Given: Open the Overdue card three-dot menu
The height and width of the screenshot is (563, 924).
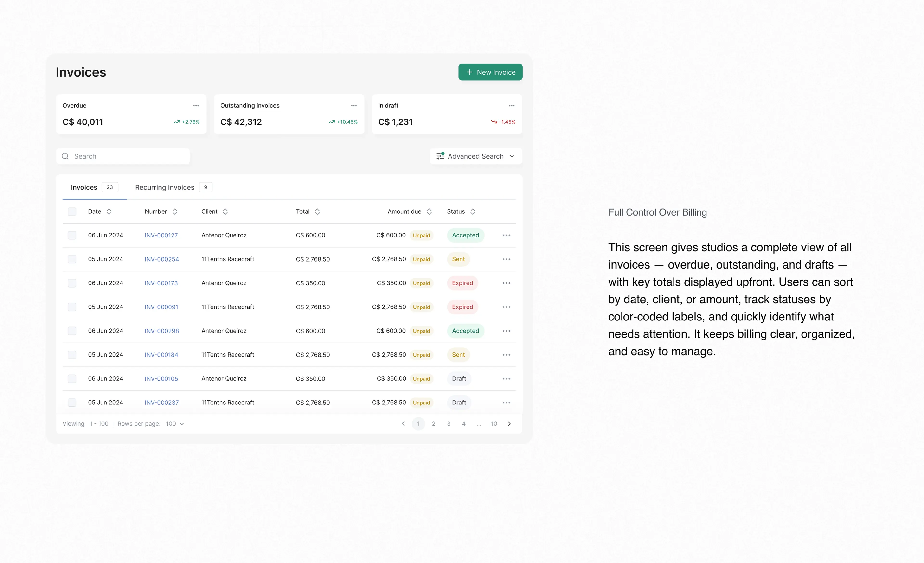Looking at the screenshot, I should tap(196, 106).
